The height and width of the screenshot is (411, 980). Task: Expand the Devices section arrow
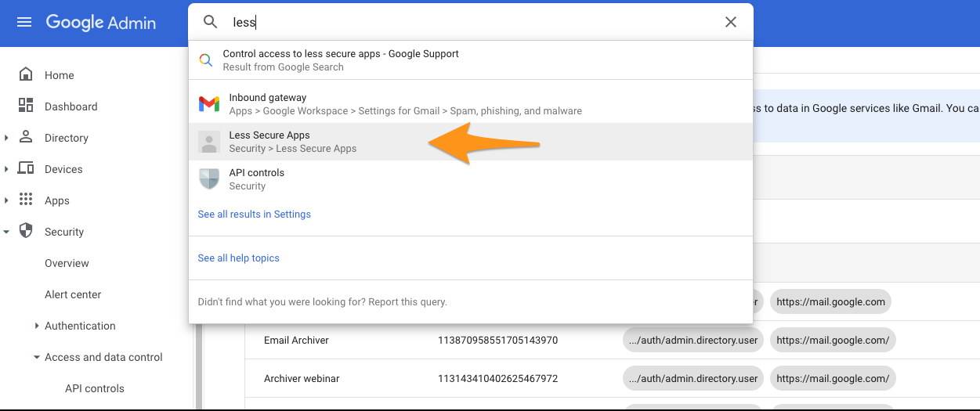6,169
